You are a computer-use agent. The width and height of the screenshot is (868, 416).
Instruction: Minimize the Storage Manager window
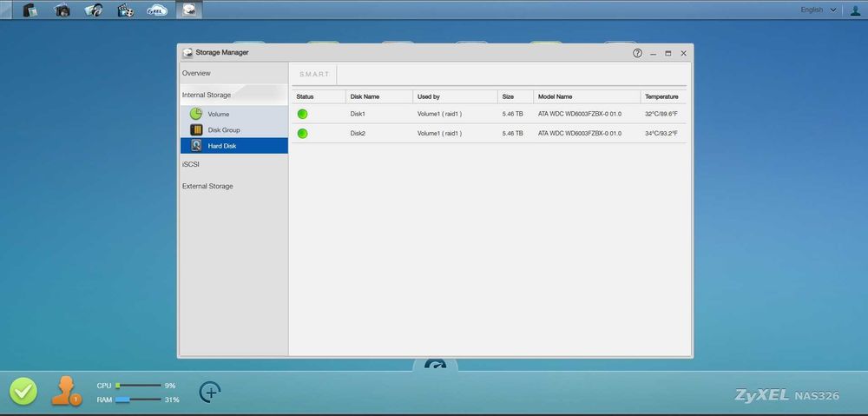pos(654,54)
